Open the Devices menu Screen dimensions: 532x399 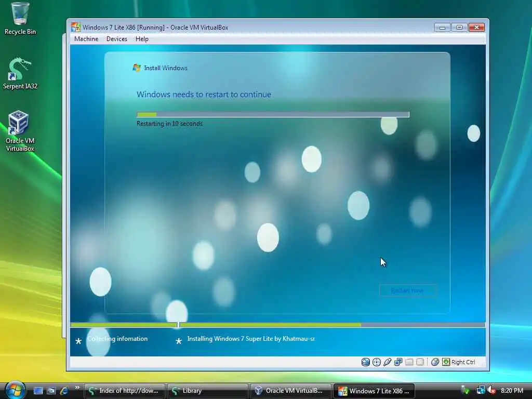(117, 39)
